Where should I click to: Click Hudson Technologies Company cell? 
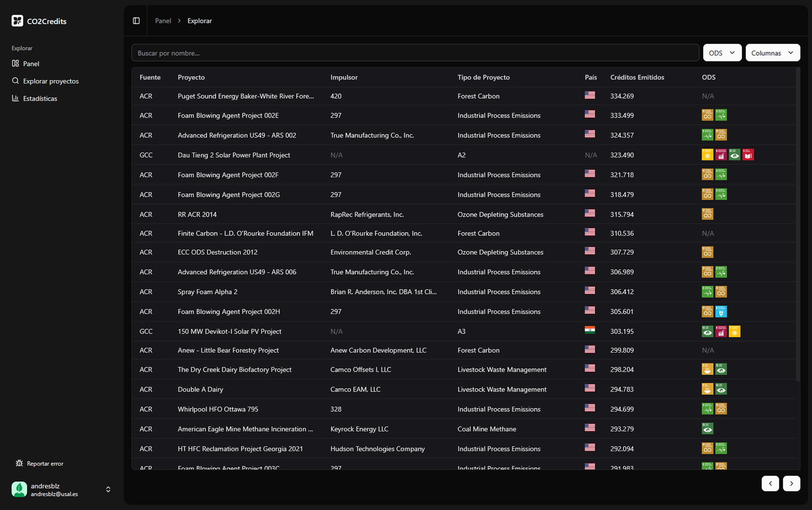[x=378, y=449]
